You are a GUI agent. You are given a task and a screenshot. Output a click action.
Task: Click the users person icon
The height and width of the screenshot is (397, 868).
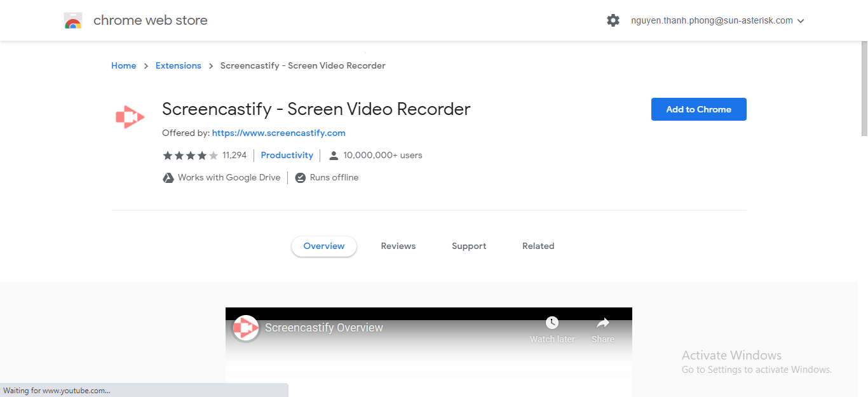[x=334, y=156]
